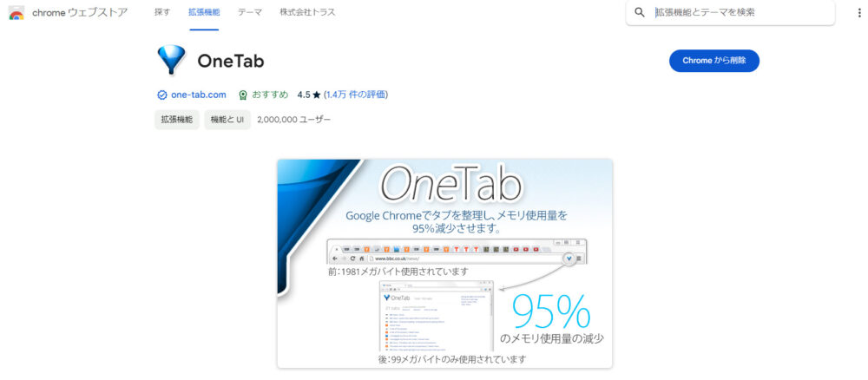Click the 拡張機能 category chip

coord(177,120)
